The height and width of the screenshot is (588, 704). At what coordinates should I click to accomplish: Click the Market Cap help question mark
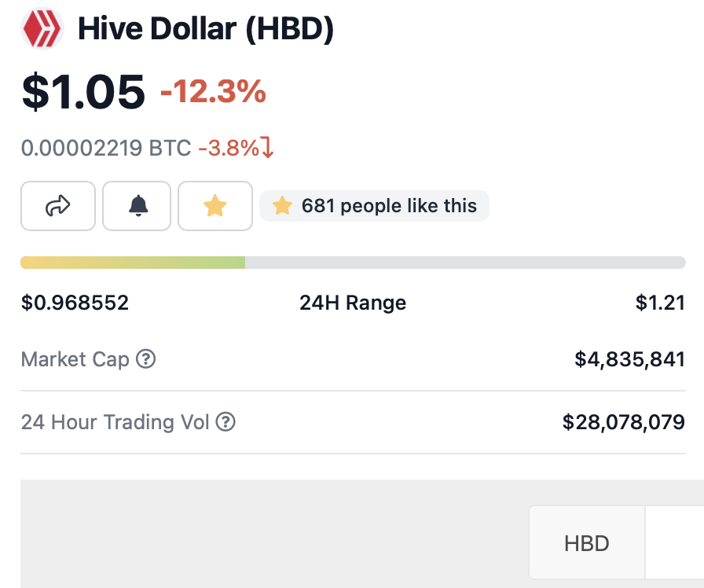point(146,359)
